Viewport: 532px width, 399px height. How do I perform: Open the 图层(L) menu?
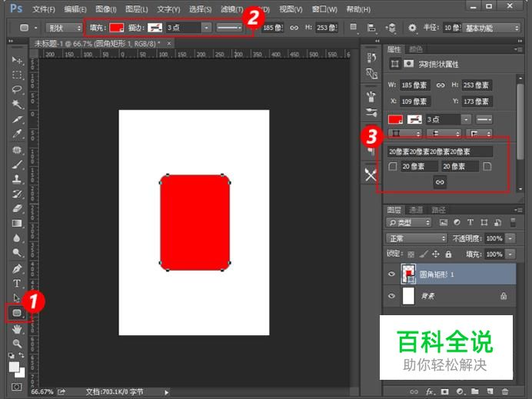coord(136,8)
